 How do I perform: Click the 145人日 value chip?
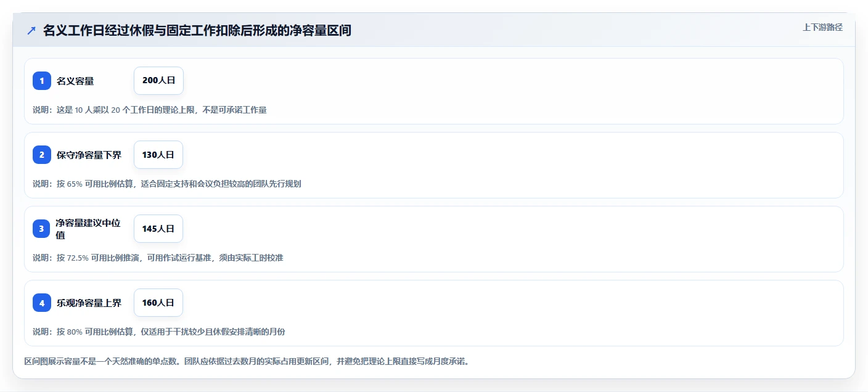click(158, 229)
